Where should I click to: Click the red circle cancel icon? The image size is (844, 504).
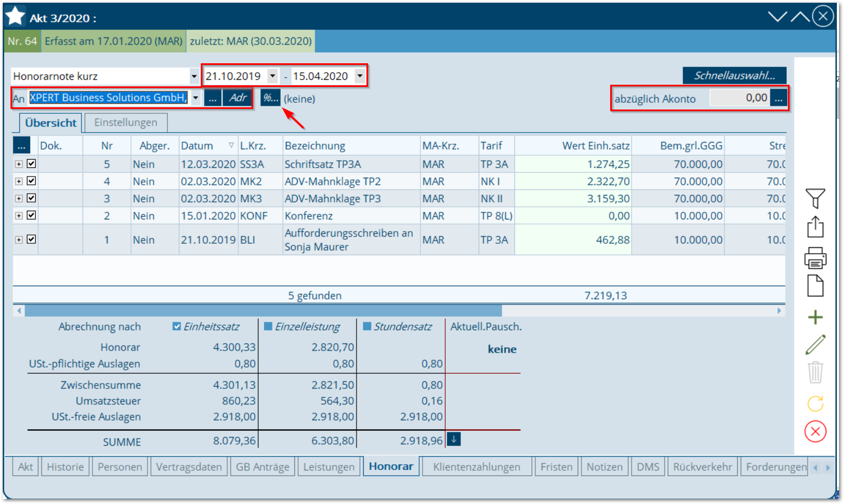[815, 431]
